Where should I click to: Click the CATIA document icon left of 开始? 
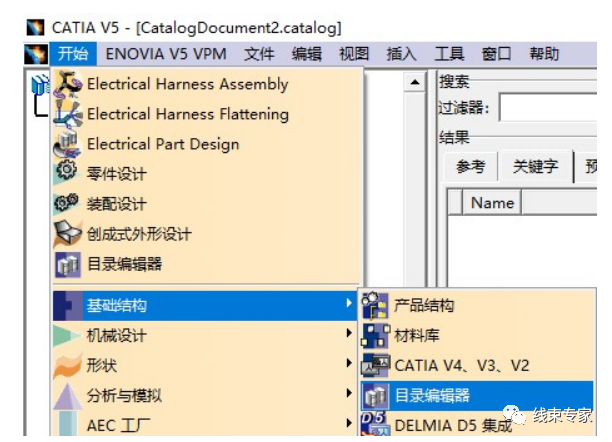pyautogui.click(x=36, y=54)
